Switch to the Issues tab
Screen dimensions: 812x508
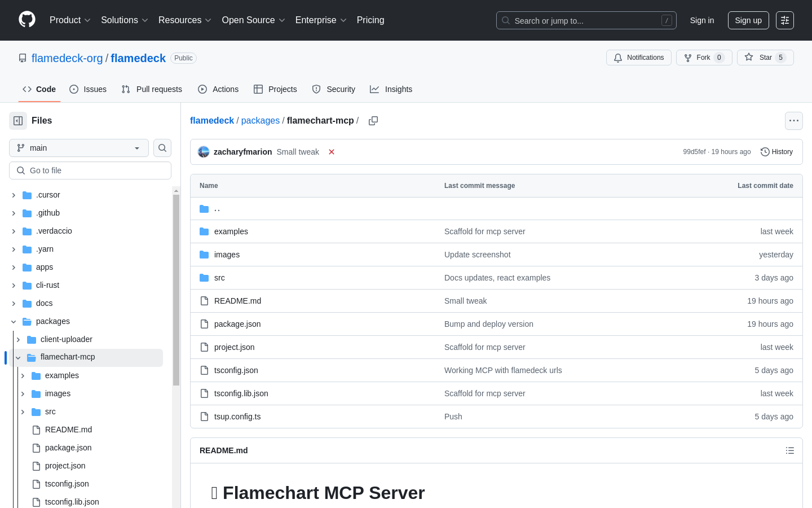[88, 89]
